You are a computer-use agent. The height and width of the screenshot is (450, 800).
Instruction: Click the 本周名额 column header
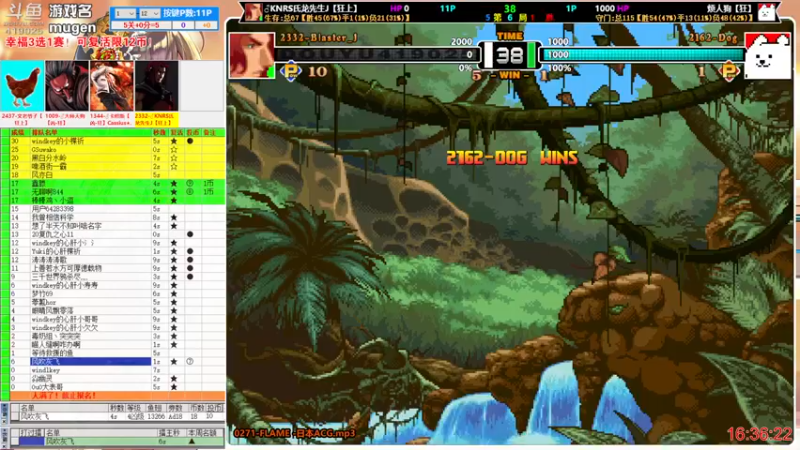coord(203,433)
